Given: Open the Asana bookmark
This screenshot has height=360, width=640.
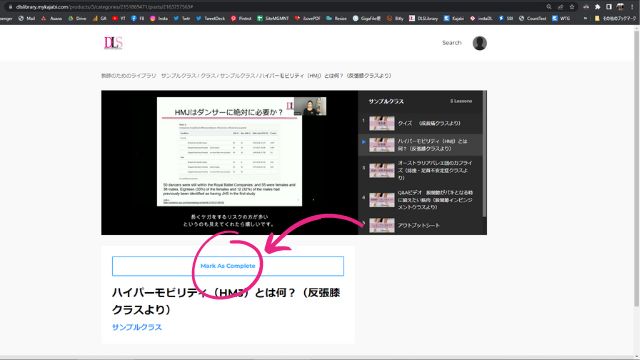Looking at the screenshot, I should click(52, 18).
